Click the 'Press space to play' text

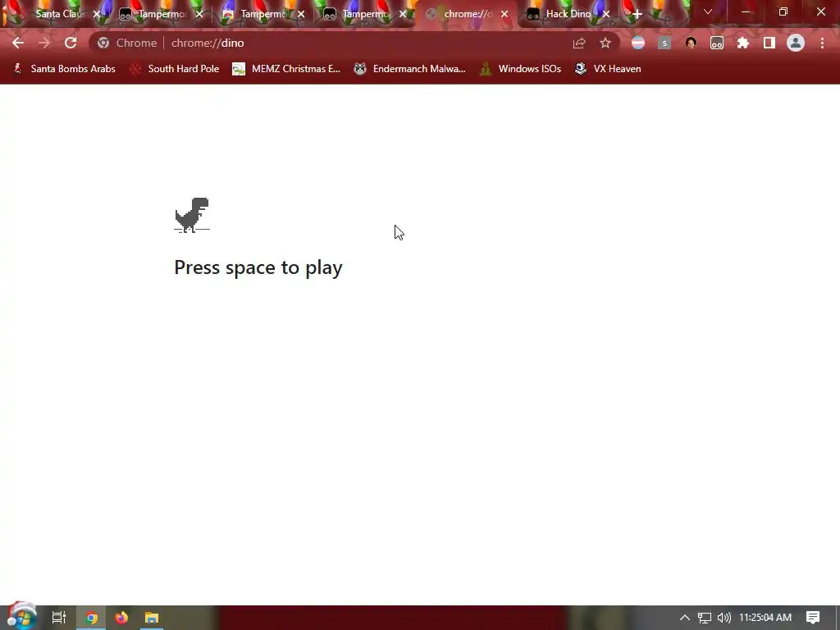(258, 267)
